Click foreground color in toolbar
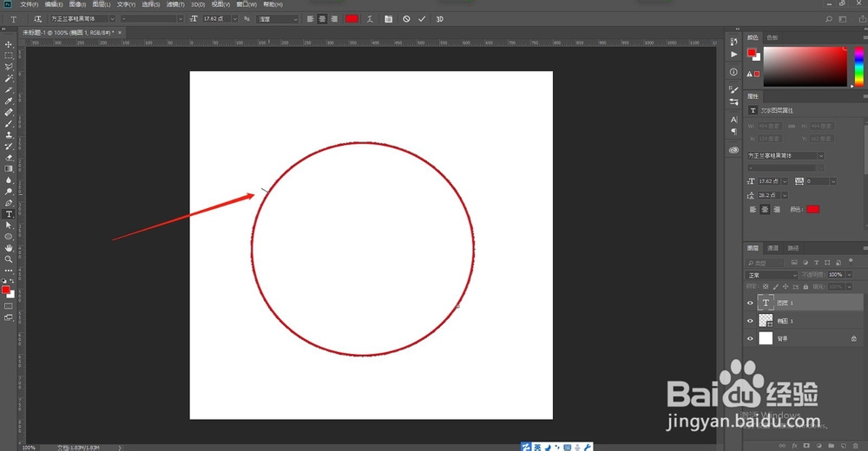 [x=5, y=290]
